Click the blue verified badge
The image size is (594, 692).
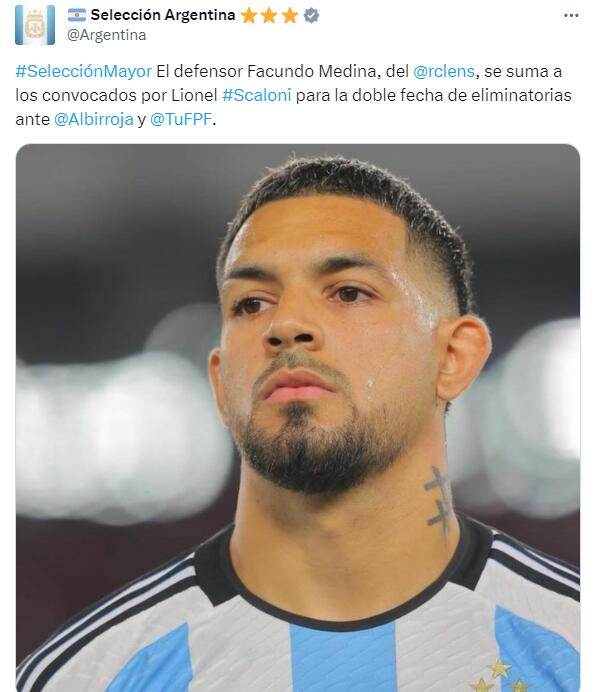click(x=312, y=16)
